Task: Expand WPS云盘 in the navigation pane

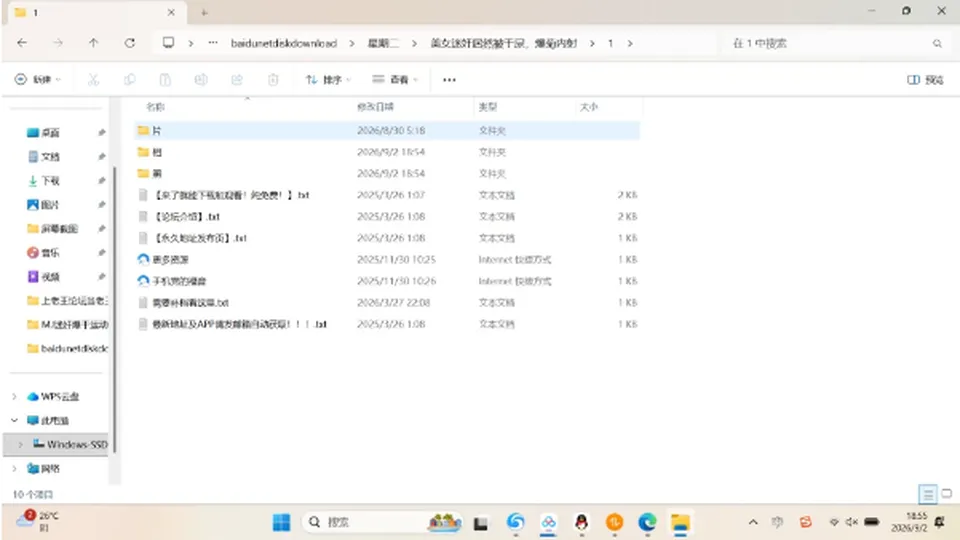Action: (x=14, y=397)
